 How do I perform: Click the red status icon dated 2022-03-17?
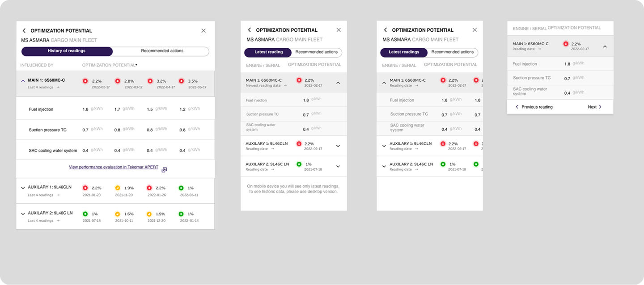118,81
